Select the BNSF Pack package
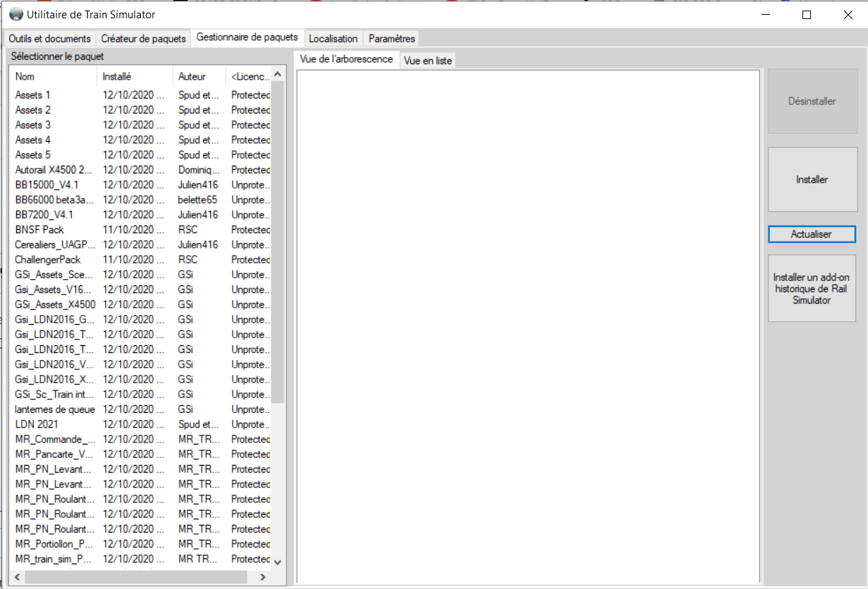Screen dimensions: 868x589 pyautogui.click(x=140, y=230)
